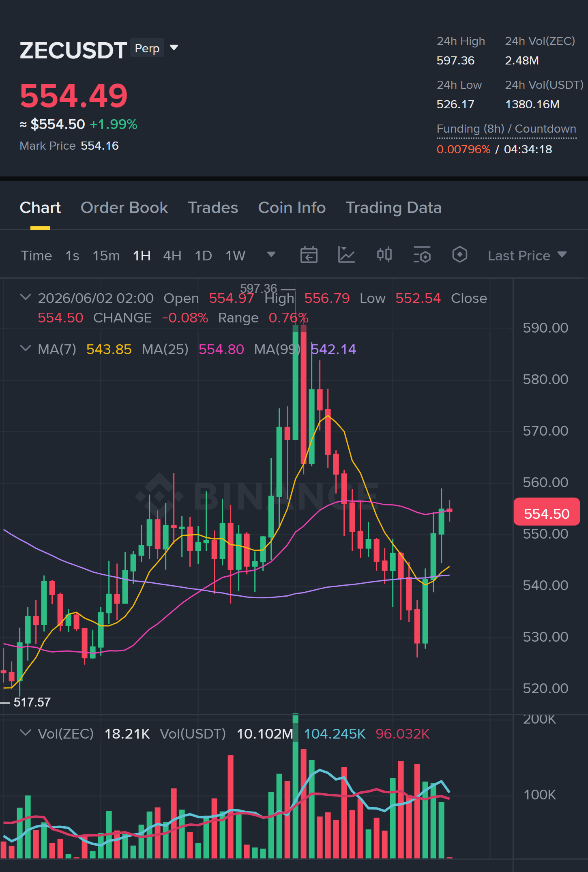Select the Time line-chart interval
Image resolution: width=588 pixels, height=872 pixels.
pos(36,256)
